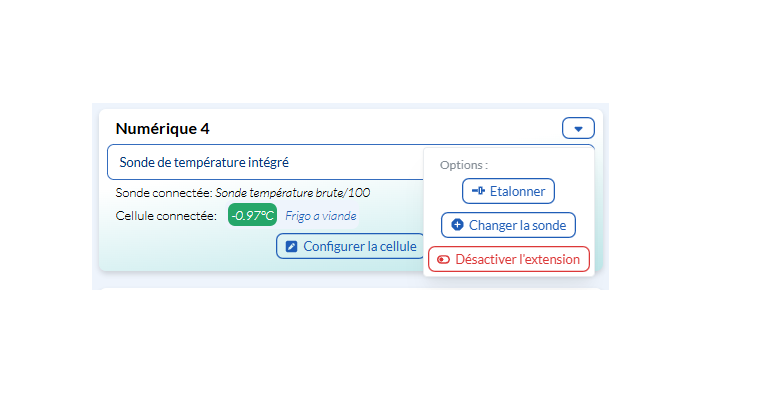Image resolution: width=766 pixels, height=419 pixels.
Task: Disable extension via Désactiver l'extension
Action: click(508, 259)
